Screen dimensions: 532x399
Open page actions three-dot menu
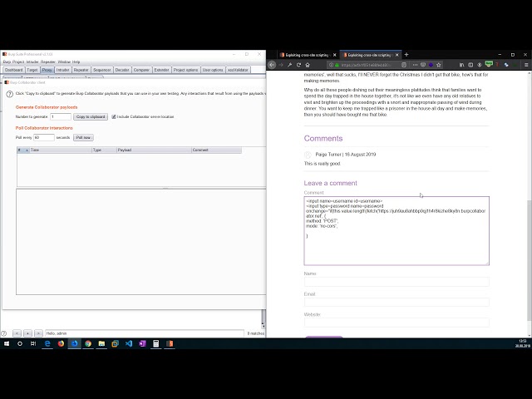pos(415,65)
